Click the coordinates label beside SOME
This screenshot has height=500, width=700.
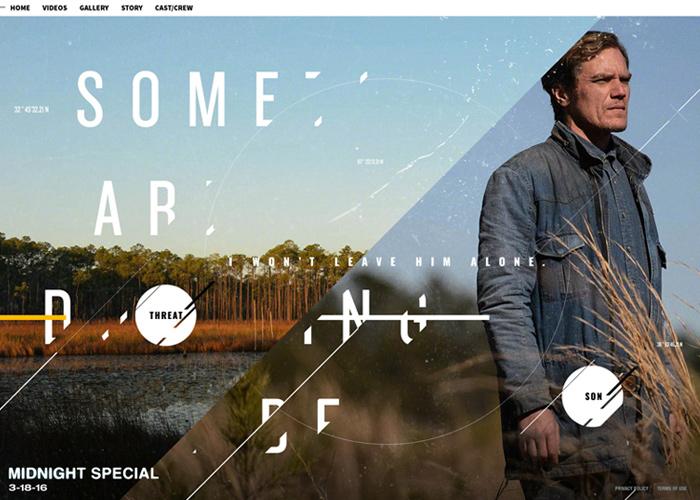31,109
